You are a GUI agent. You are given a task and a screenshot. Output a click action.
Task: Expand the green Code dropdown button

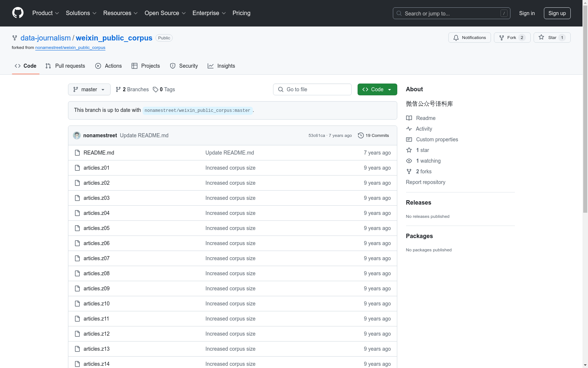pos(377,89)
